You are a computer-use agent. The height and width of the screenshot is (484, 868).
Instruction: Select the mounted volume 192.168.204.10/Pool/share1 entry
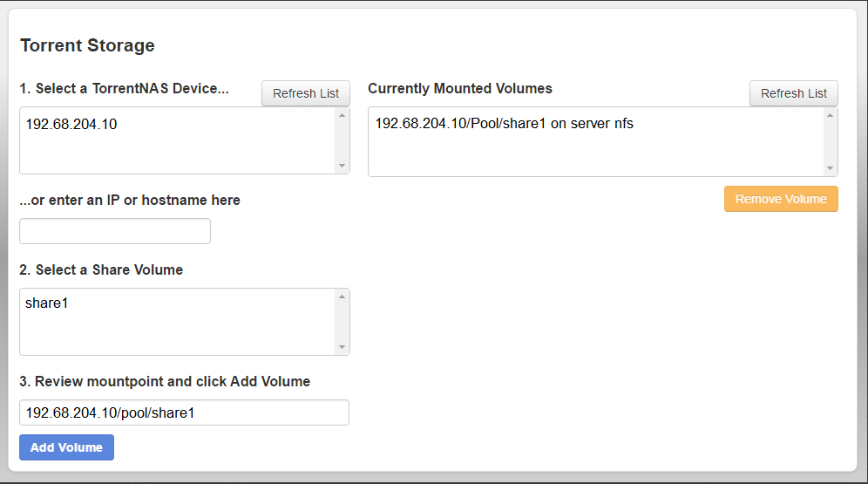pos(504,124)
